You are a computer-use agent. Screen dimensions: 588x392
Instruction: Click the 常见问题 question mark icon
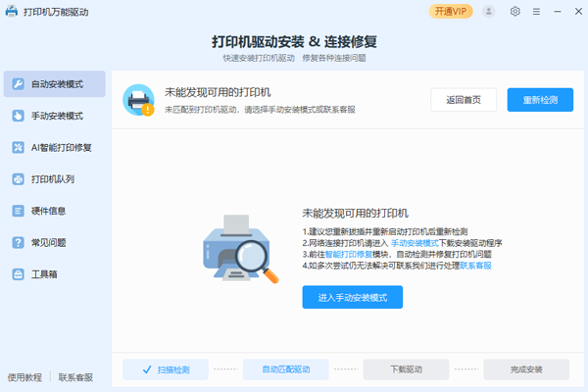coord(18,242)
